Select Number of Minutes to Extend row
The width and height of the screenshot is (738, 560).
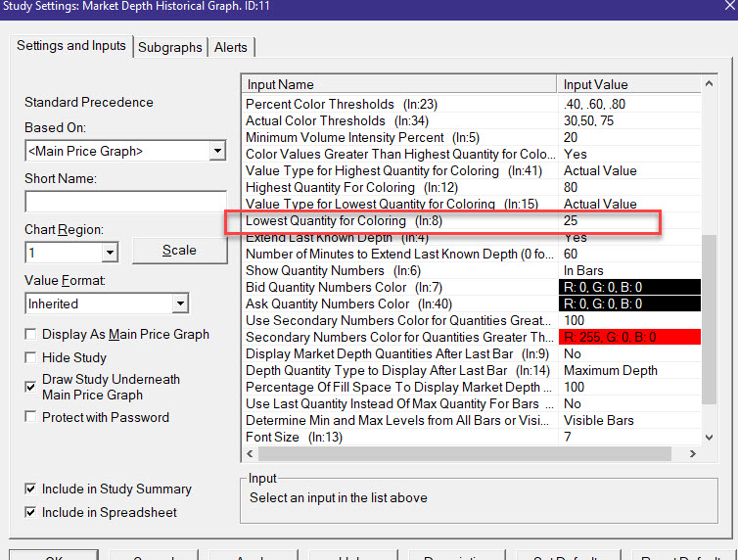472,255
